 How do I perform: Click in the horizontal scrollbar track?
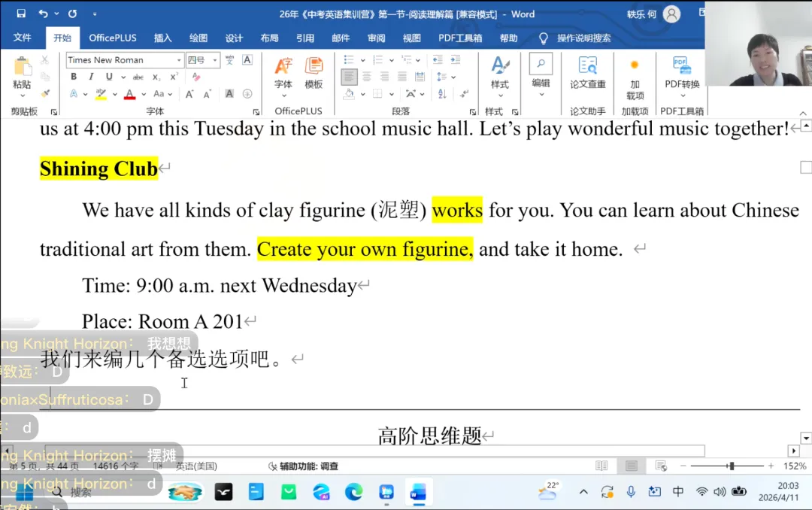[374, 451]
